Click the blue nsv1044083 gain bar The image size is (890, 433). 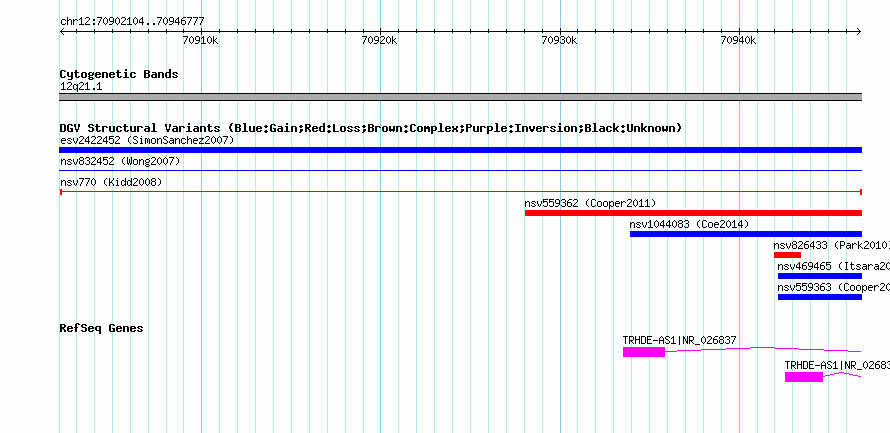(746, 234)
